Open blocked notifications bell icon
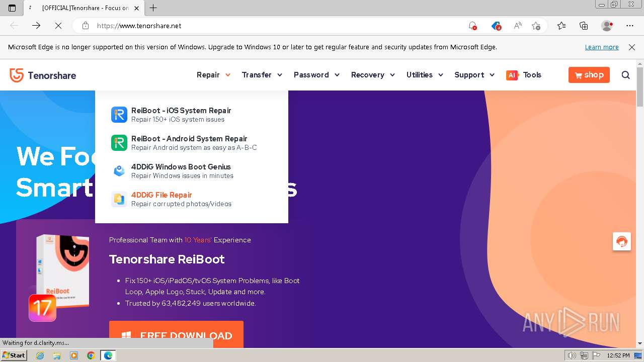644x362 pixels. [472, 26]
